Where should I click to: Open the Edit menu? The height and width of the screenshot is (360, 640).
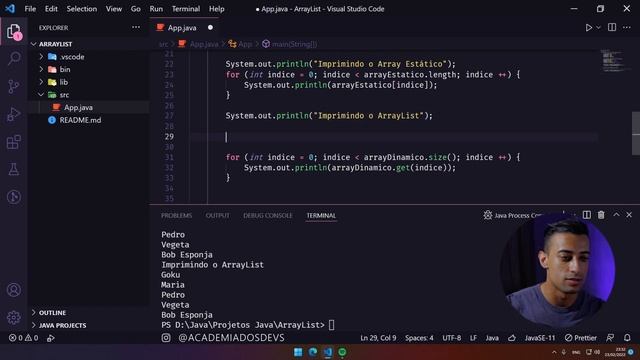point(51,9)
